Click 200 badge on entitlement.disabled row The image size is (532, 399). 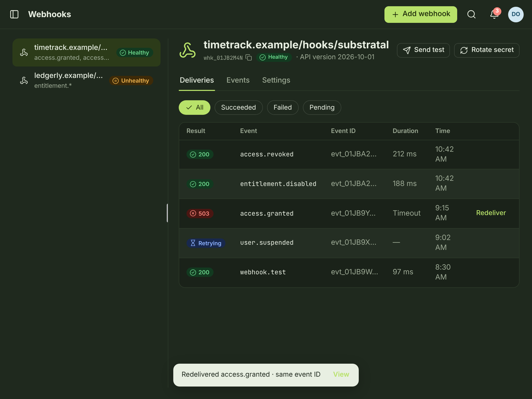[200, 184]
